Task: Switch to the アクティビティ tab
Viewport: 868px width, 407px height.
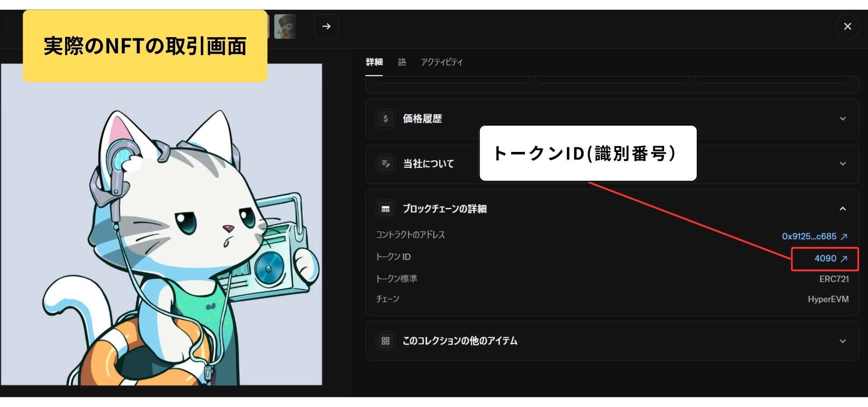Action: (x=442, y=62)
